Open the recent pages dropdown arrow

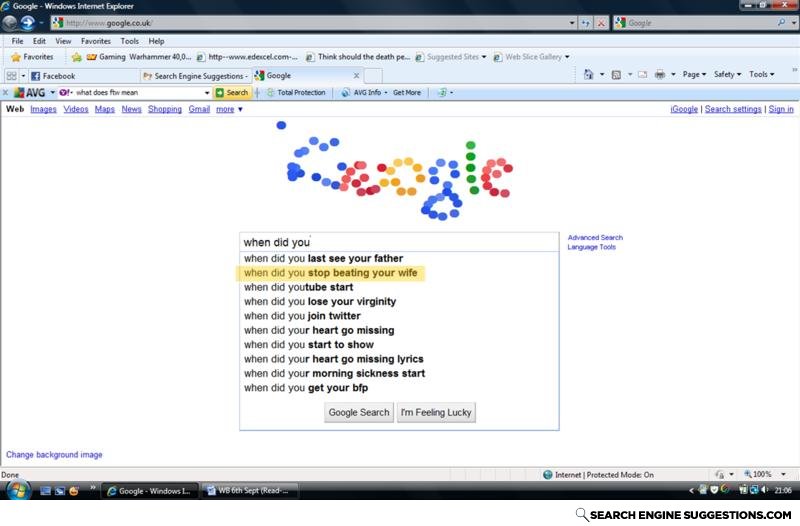pos(41,23)
